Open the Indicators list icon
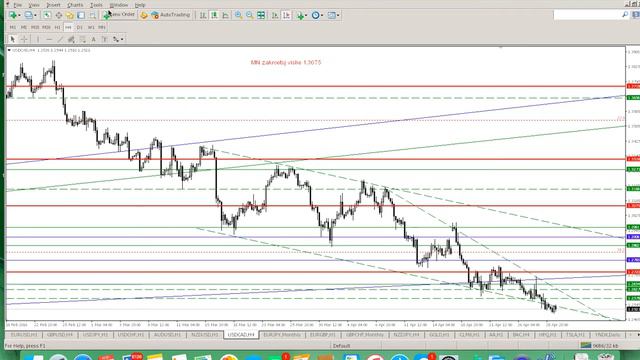Viewport: 640px width, 360px height. pos(300,15)
